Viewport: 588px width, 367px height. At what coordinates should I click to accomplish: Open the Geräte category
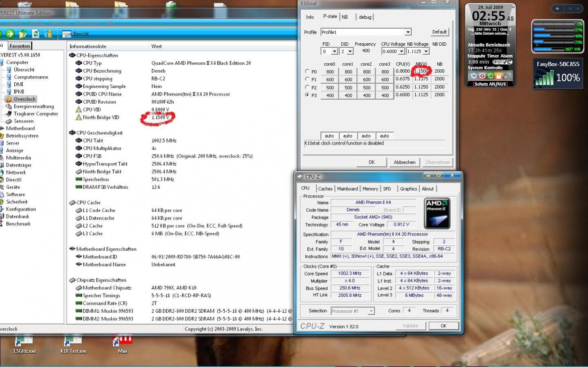tap(13, 187)
